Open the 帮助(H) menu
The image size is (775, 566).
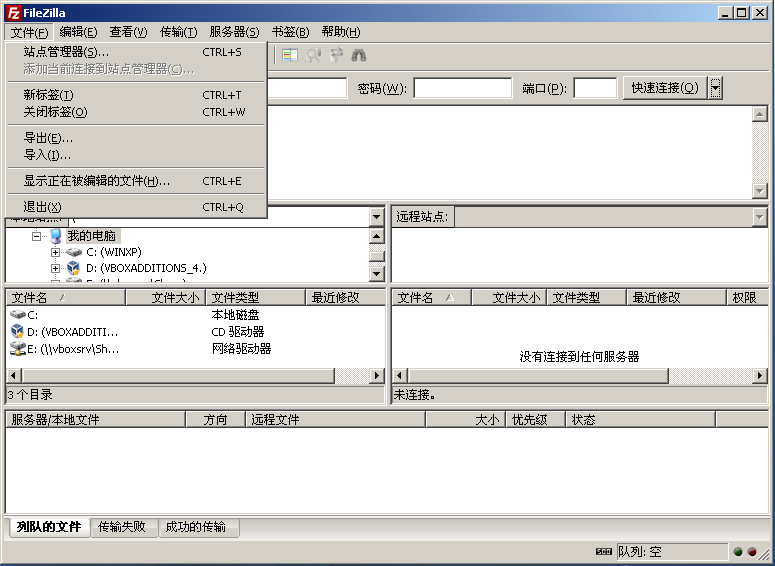[x=341, y=32]
